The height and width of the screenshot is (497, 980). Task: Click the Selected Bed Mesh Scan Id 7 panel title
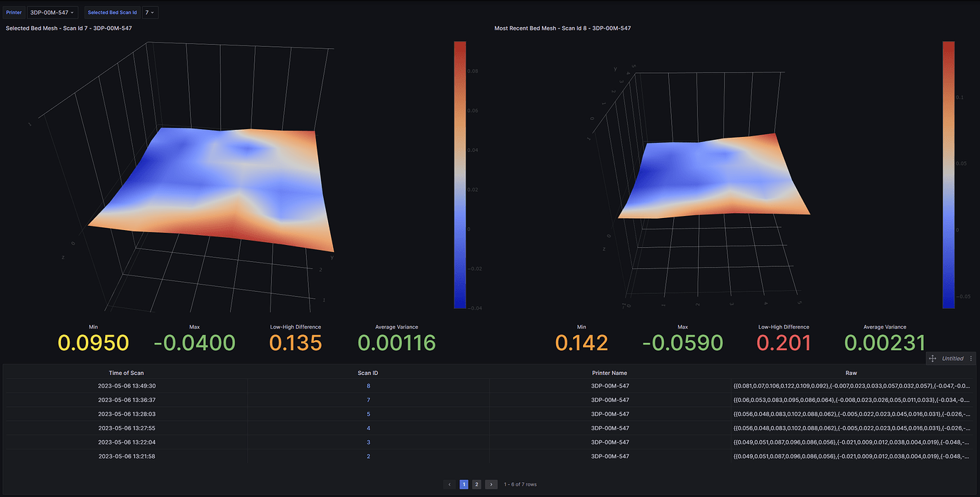click(x=69, y=28)
